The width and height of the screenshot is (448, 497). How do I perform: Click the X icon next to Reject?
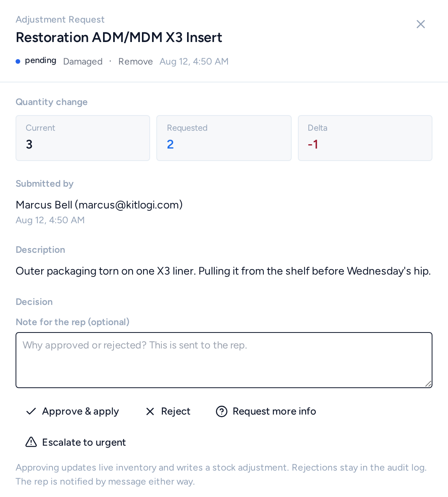tap(150, 411)
